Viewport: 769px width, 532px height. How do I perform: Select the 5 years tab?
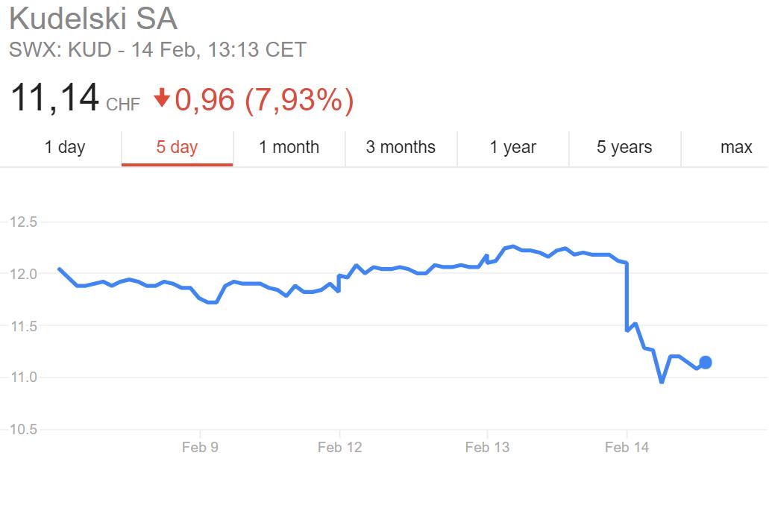624,147
